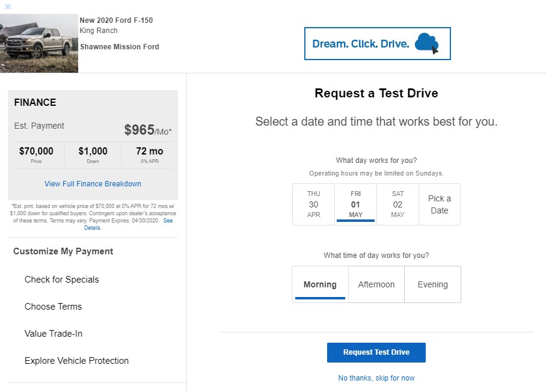
Task: Click the Shawnee Mission Ford dealer name
Action: point(120,47)
